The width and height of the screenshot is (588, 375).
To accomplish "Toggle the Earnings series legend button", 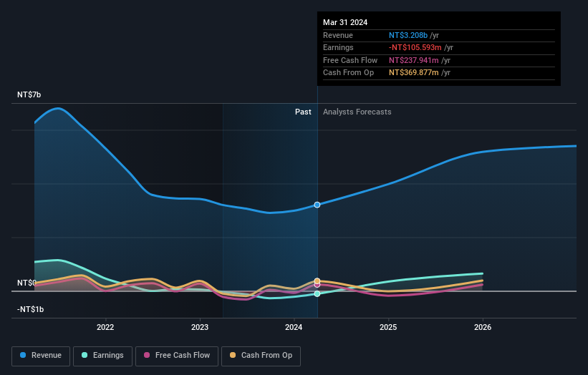I will coord(102,356).
